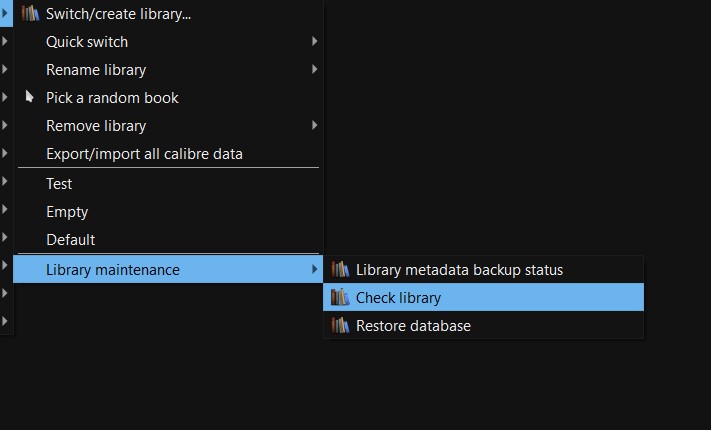Click the Library maintenance submenu arrow
Image resolution: width=711 pixels, height=430 pixels.
pyautogui.click(x=314, y=270)
